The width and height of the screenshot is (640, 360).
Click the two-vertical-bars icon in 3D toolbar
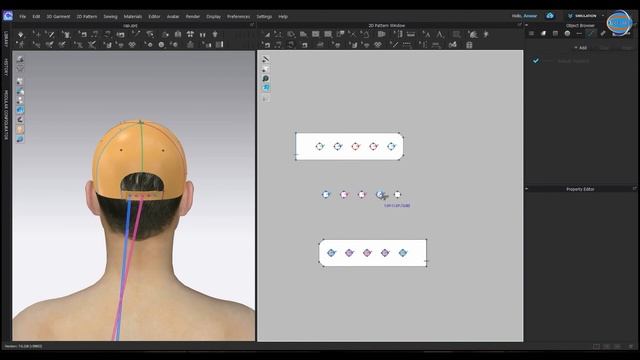pyautogui.click(x=202, y=35)
